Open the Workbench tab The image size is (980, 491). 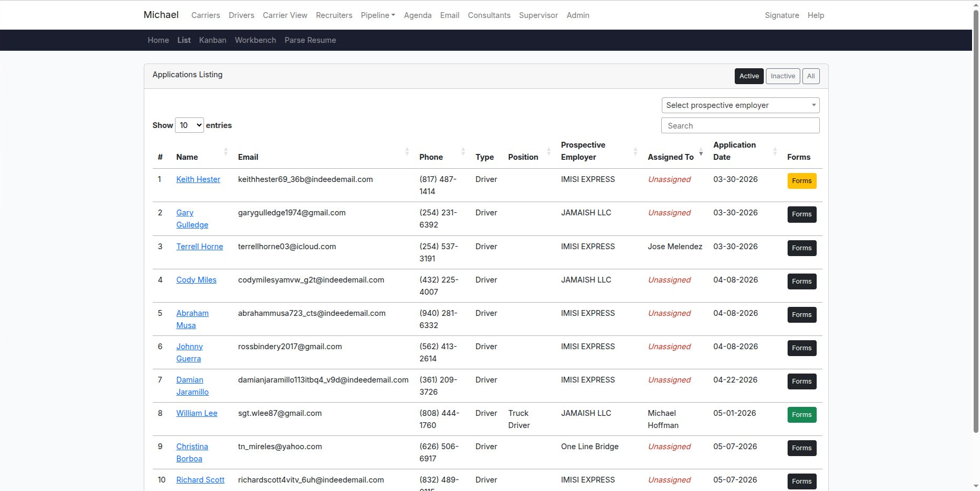coord(255,40)
